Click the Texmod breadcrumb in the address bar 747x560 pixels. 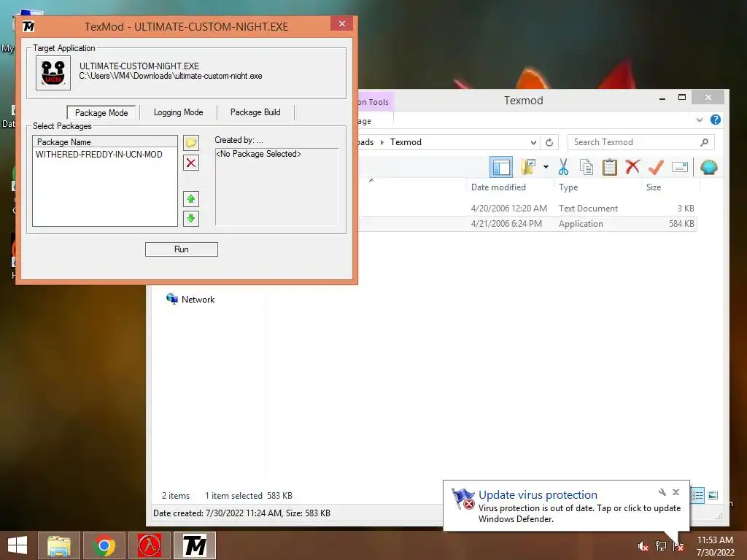pyautogui.click(x=406, y=142)
